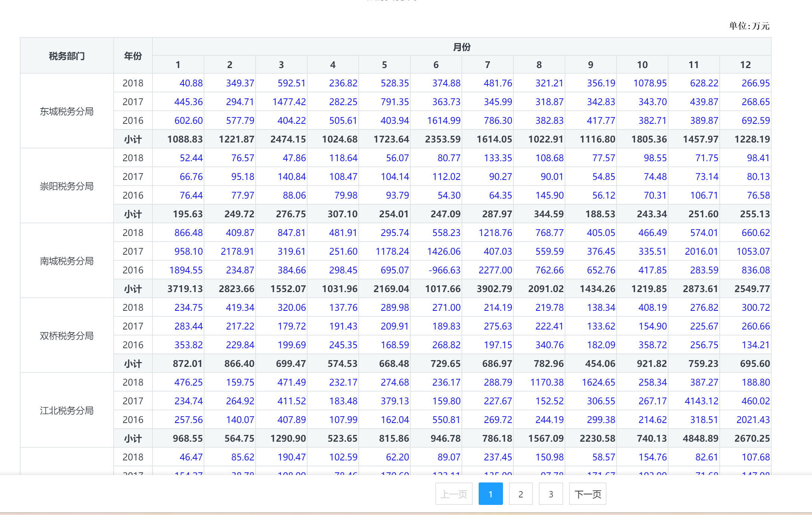
Task: Go to page 2 of the table
Action: pos(521,494)
